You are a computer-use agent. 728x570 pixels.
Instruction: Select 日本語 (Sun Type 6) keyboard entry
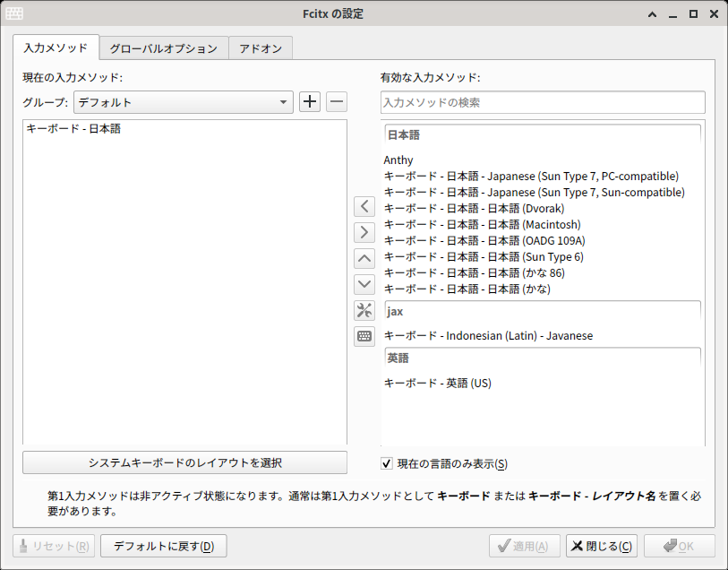(x=543, y=257)
